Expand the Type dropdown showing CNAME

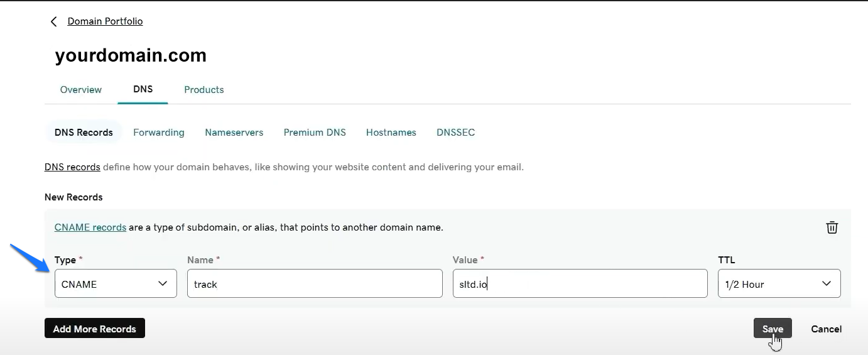(x=116, y=284)
